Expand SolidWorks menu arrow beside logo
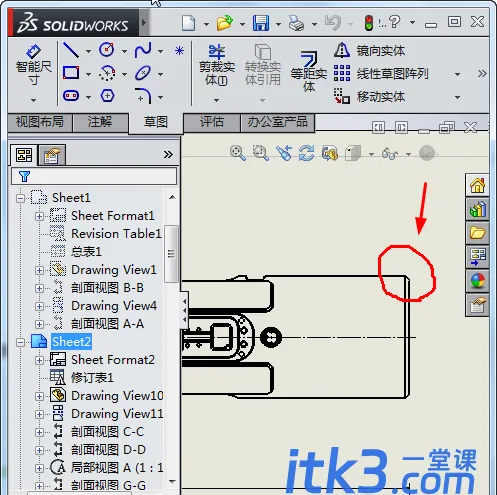Viewport: 497px width, 495px height. 144,23
